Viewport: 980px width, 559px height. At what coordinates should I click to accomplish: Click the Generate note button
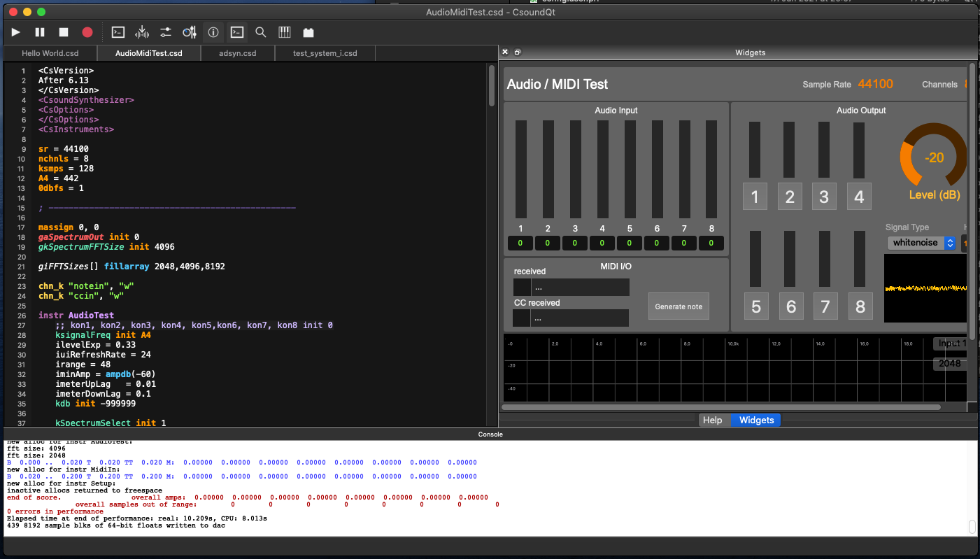click(679, 306)
